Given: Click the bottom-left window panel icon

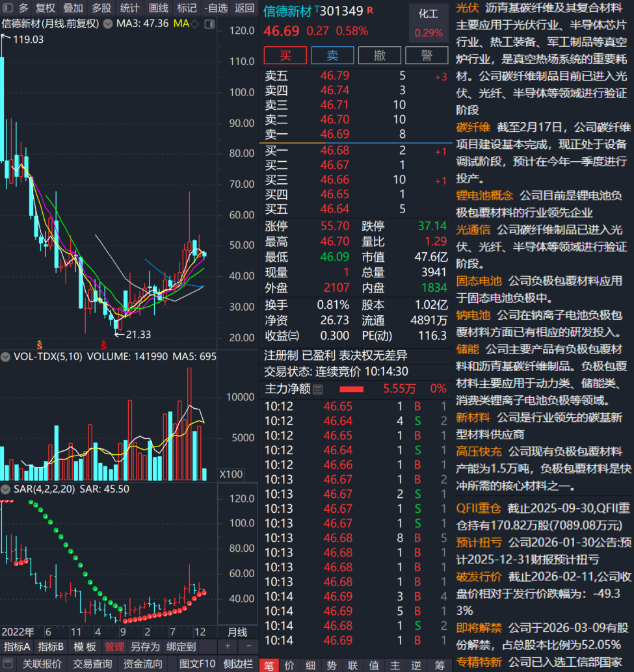Looking at the screenshot, I should tap(8, 664).
